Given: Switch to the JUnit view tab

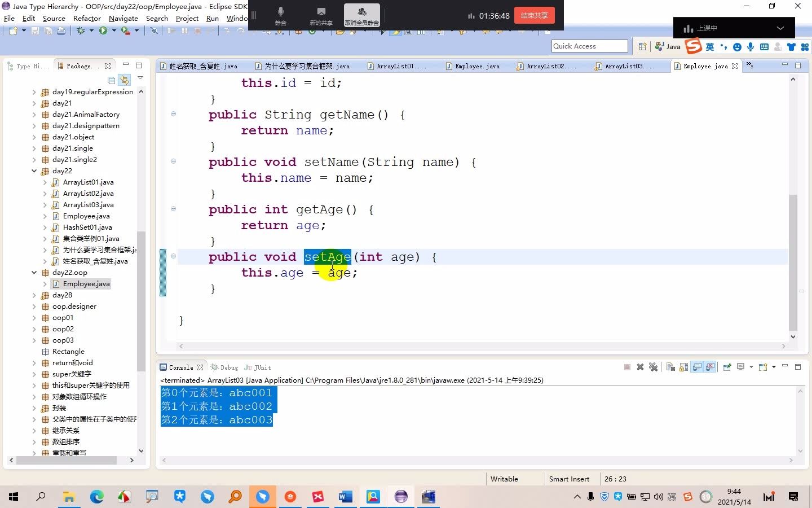Looking at the screenshot, I should click(258, 367).
